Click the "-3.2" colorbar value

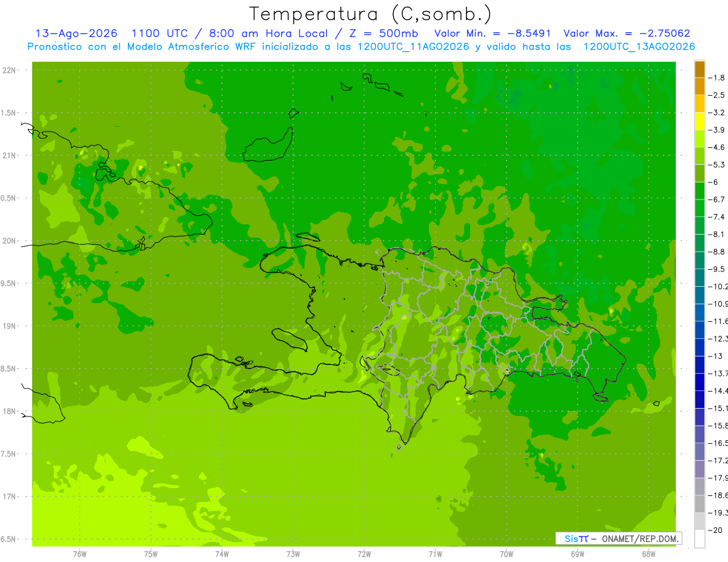tap(716, 113)
